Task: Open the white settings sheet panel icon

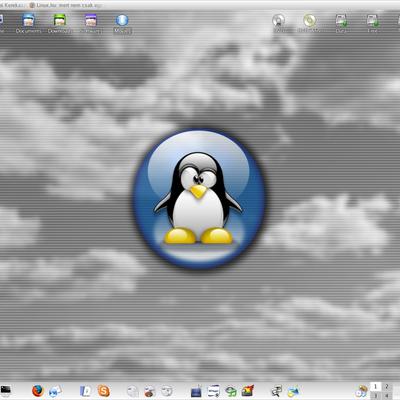Action: tap(213, 391)
